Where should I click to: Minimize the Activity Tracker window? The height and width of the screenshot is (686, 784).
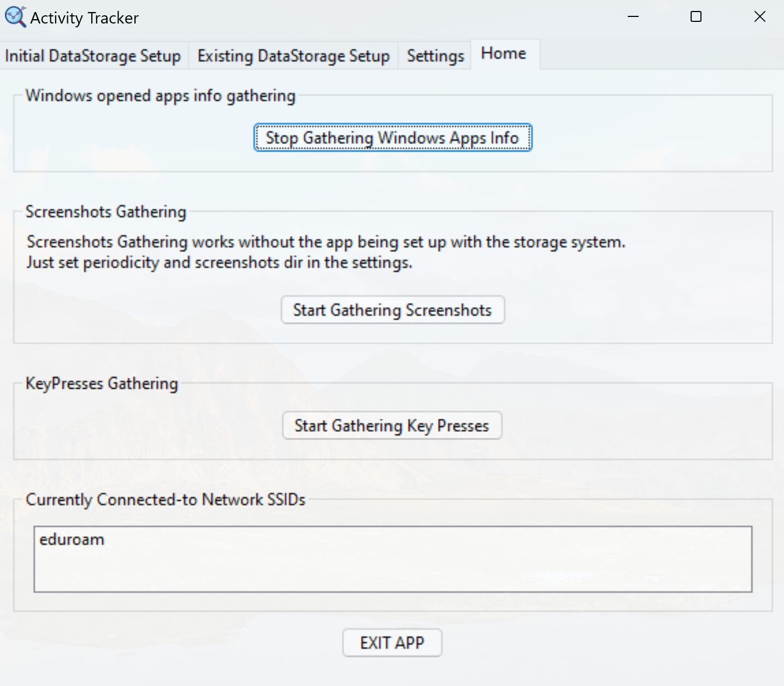pos(633,17)
